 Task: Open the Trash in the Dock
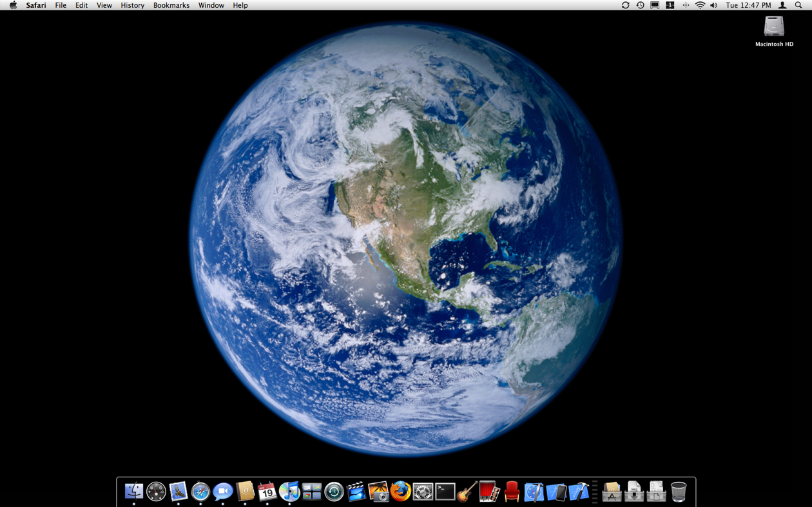679,492
